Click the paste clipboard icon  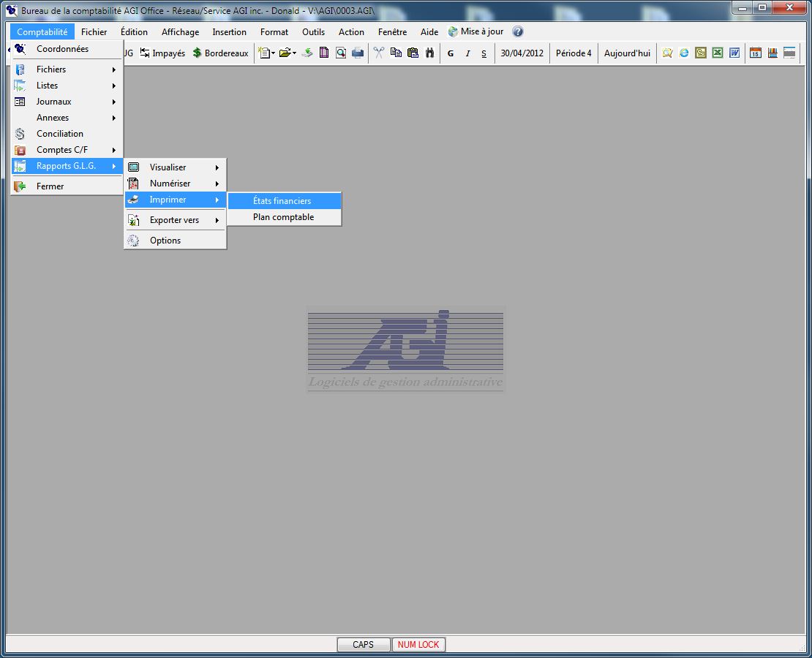[x=413, y=53]
